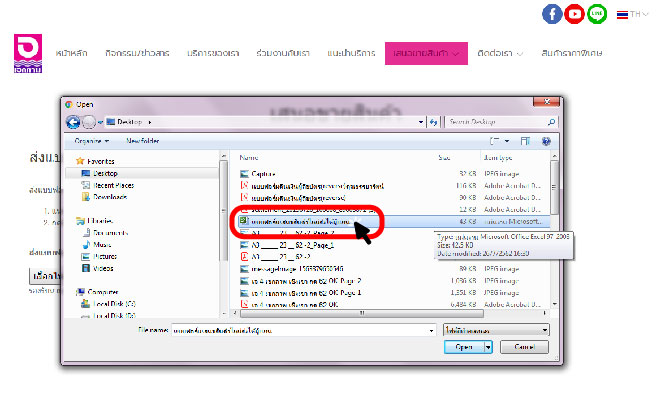Click the change view icon in the toolbar
This screenshot has width=658, height=395.
point(495,141)
